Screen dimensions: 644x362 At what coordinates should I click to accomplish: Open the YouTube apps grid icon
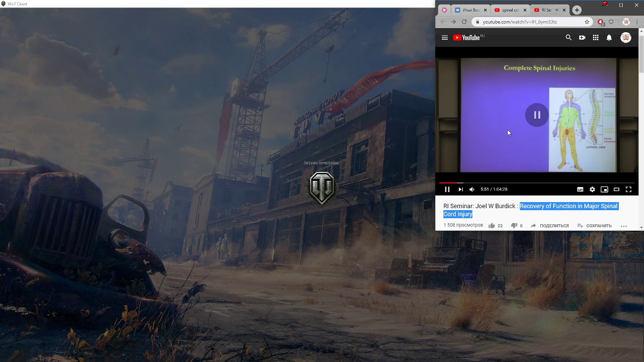[x=596, y=38]
